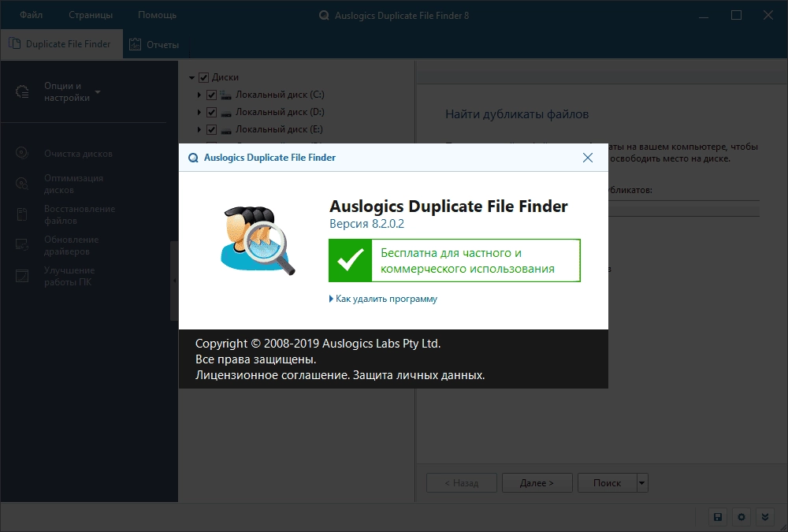Click the Локальный диск (E:) drive icon
Image resolution: width=788 pixels, height=532 pixels.
(x=226, y=131)
